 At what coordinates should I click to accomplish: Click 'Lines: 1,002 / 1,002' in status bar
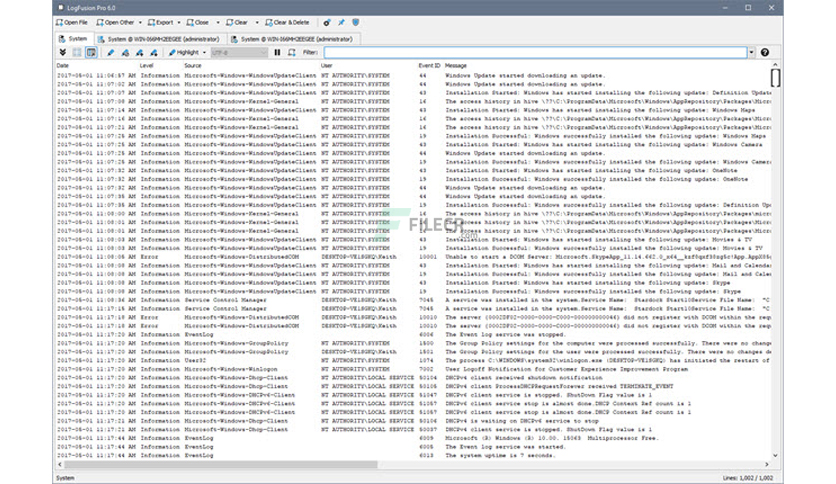click(748, 478)
